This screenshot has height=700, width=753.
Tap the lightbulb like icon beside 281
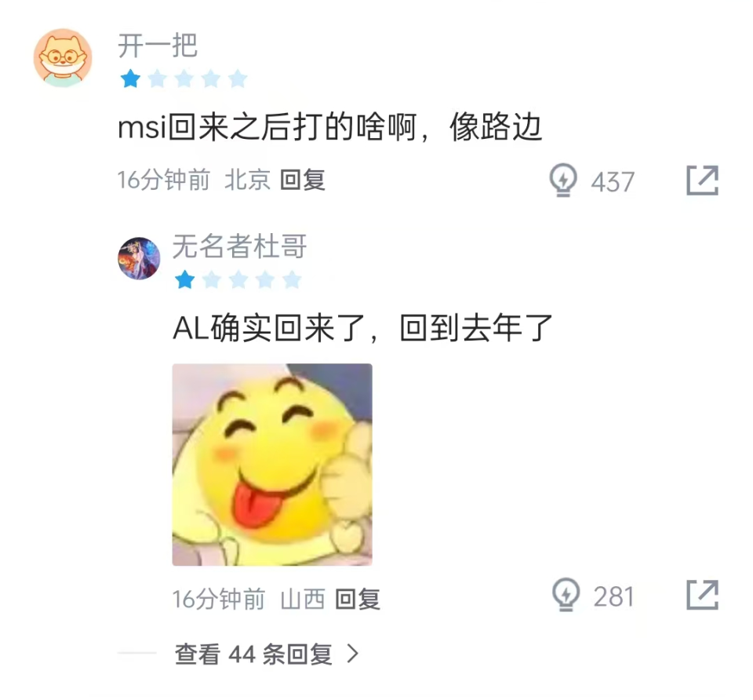[566, 594]
